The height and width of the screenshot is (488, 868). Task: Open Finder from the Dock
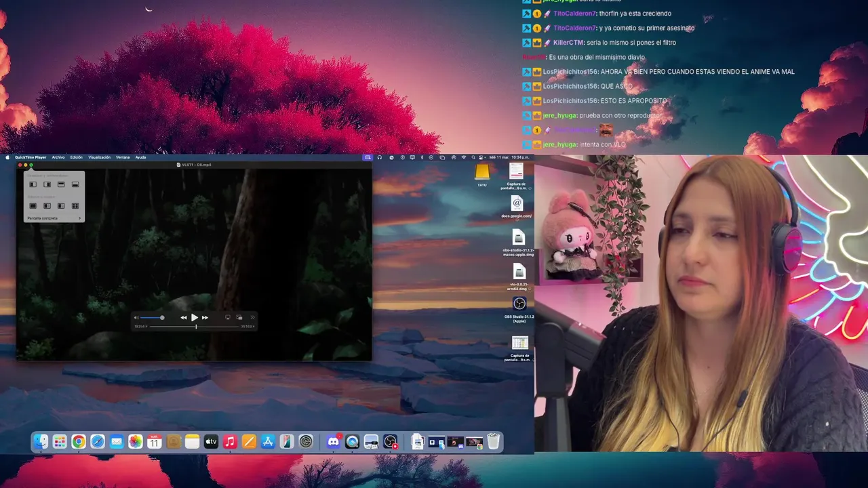(x=41, y=442)
